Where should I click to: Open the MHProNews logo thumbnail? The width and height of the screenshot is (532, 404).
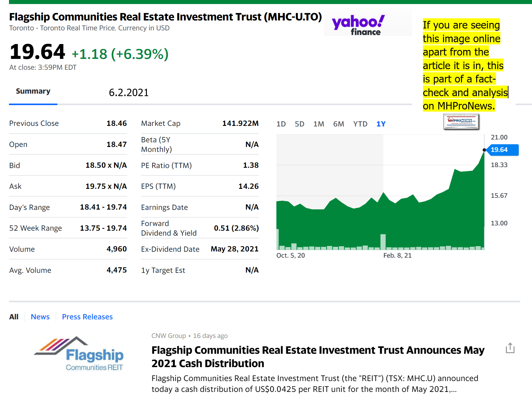461,121
